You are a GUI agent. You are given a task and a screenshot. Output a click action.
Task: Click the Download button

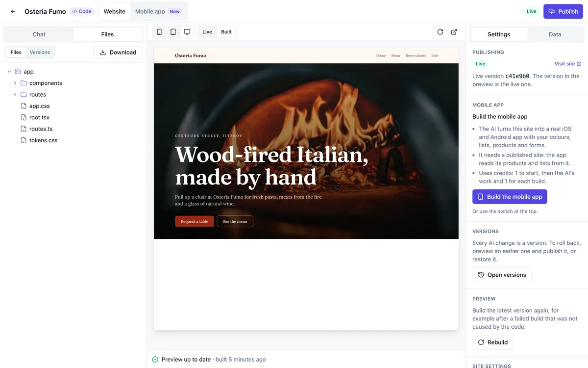click(118, 53)
